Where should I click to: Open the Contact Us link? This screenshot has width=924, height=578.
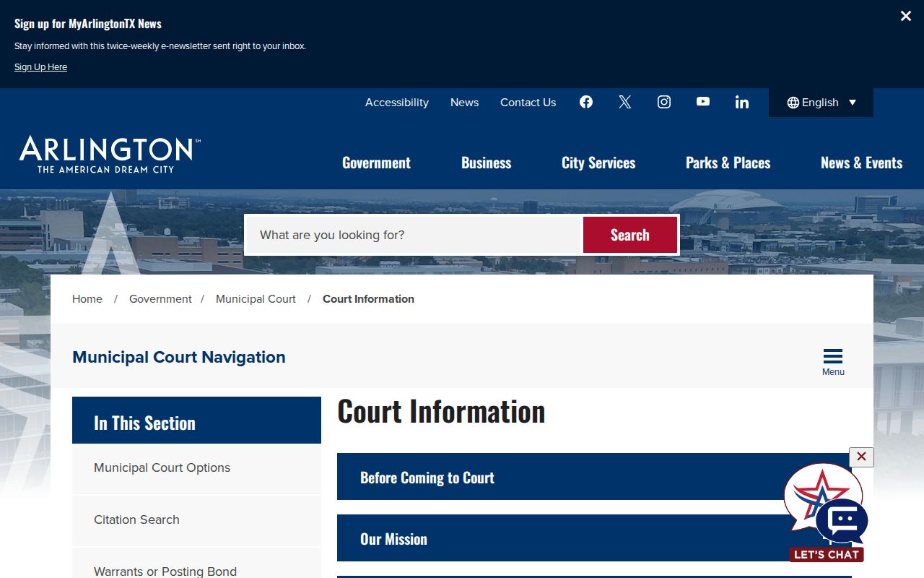(528, 103)
